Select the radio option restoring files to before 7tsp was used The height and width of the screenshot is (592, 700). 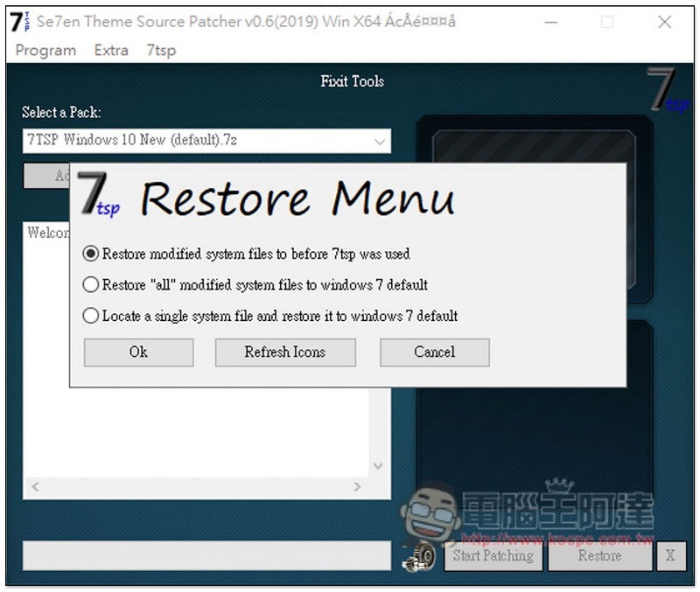[91, 254]
